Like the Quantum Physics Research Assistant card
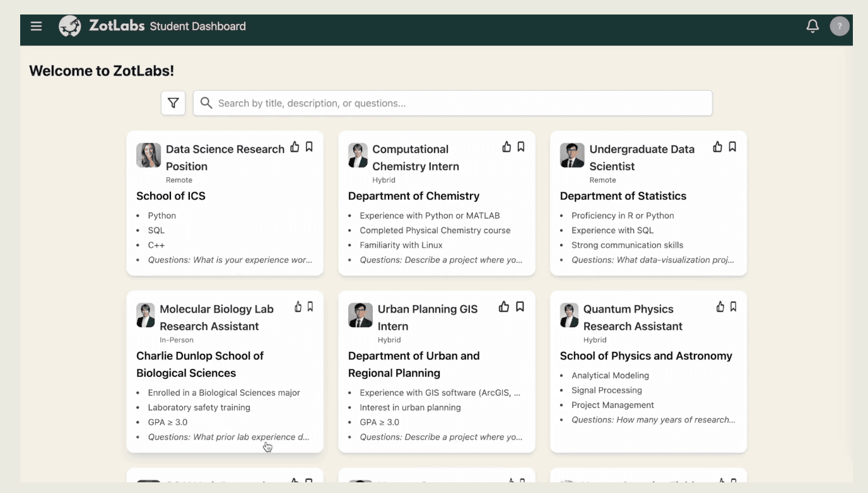Screen dimensions: 868x493 [720, 307]
